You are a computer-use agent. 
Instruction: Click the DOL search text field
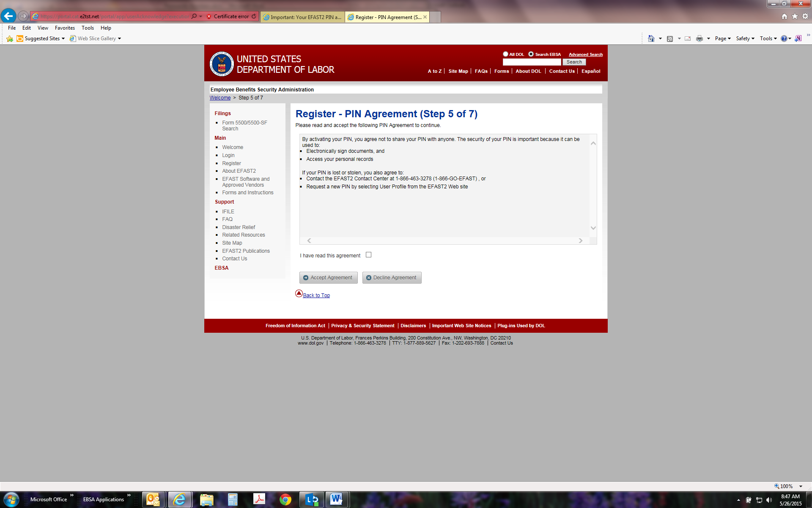pyautogui.click(x=532, y=62)
